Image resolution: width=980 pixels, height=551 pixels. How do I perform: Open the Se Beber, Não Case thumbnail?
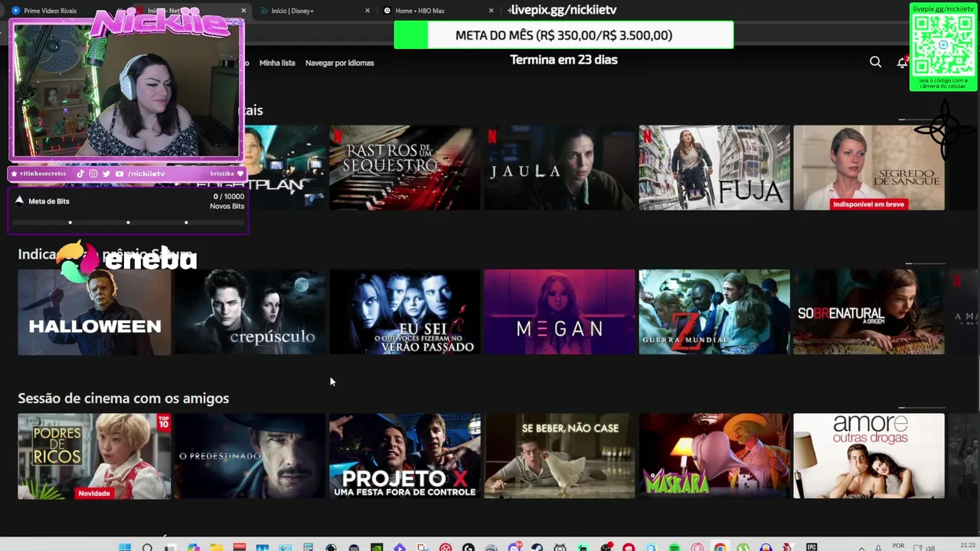pyautogui.click(x=560, y=456)
